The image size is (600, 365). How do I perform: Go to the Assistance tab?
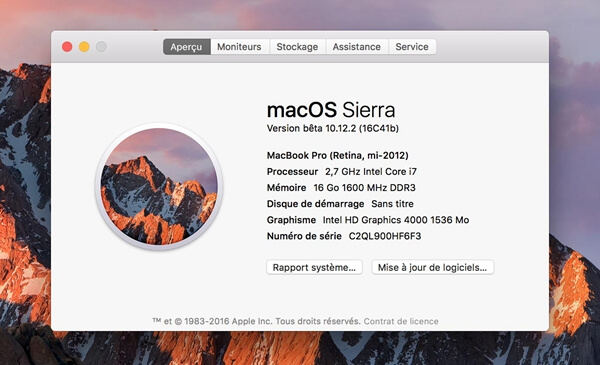click(357, 47)
